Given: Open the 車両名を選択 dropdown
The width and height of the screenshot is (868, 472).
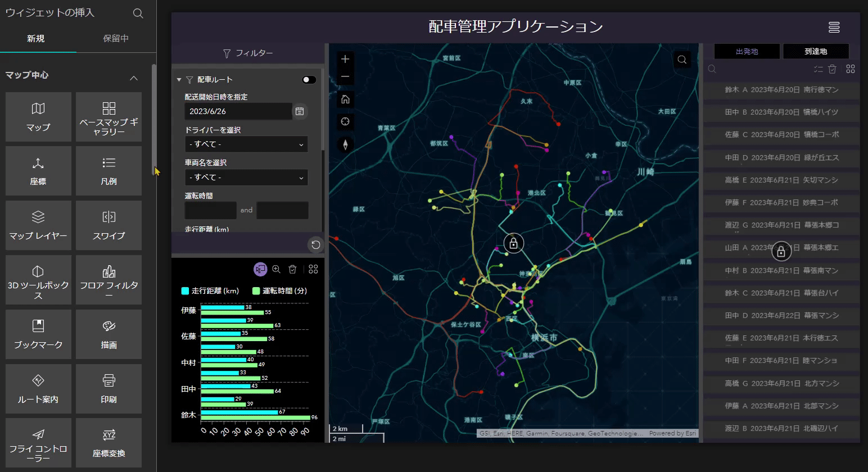Looking at the screenshot, I should pos(246,178).
